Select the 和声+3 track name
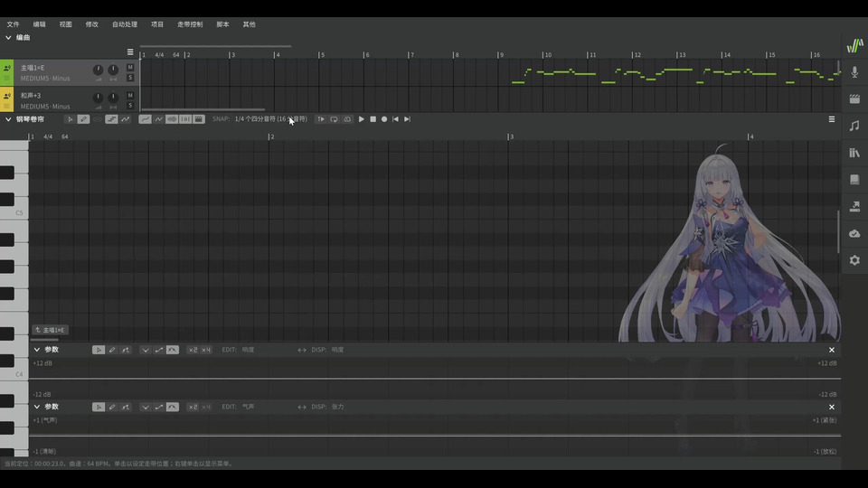This screenshot has width=868, height=488. point(31,96)
